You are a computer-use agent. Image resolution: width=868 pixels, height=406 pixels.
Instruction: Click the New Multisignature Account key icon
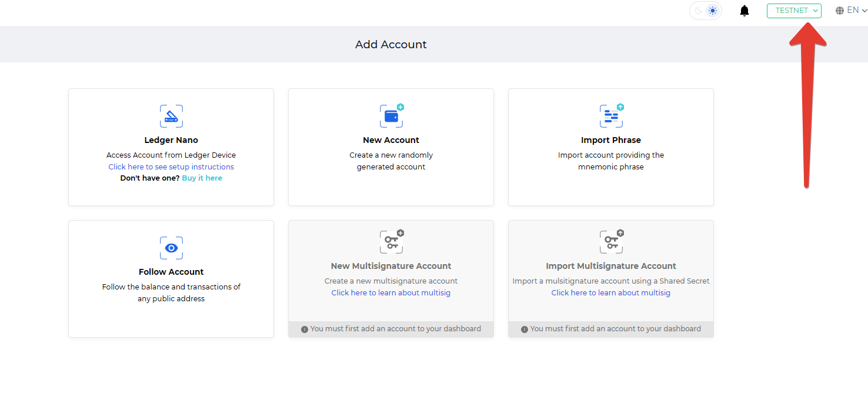tap(392, 241)
